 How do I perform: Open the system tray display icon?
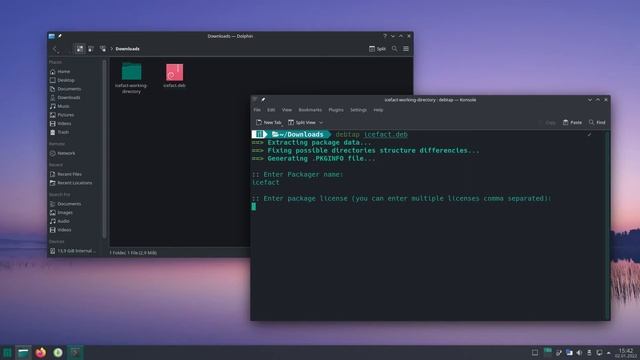[599, 353]
